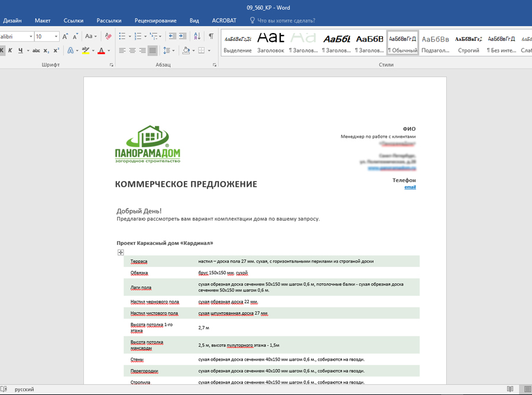
Task: Apply the Подзаголовок style
Action: pos(435,43)
